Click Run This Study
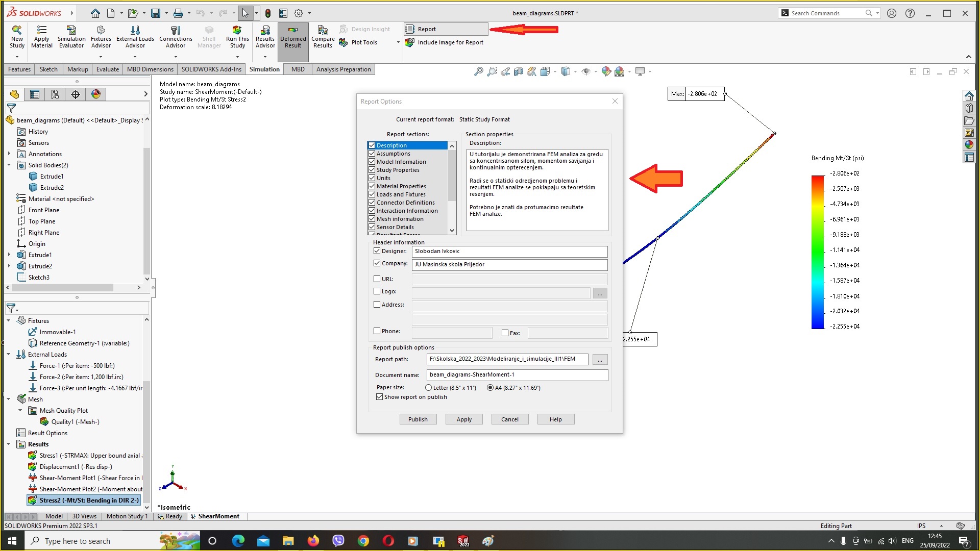Image resolution: width=980 pixels, height=551 pixels. pyautogui.click(x=237, y=37)
